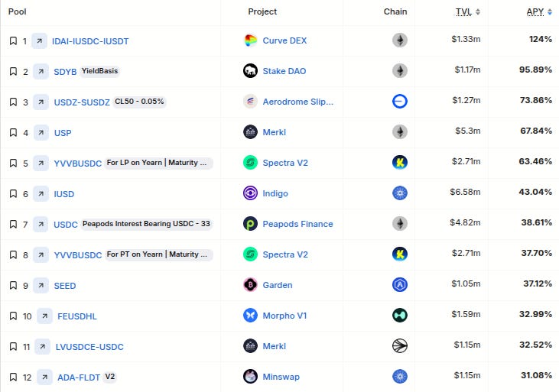Viewport: 559px width, 392px height.
Task: Select the 124% APY value
Action: (541, 39)
